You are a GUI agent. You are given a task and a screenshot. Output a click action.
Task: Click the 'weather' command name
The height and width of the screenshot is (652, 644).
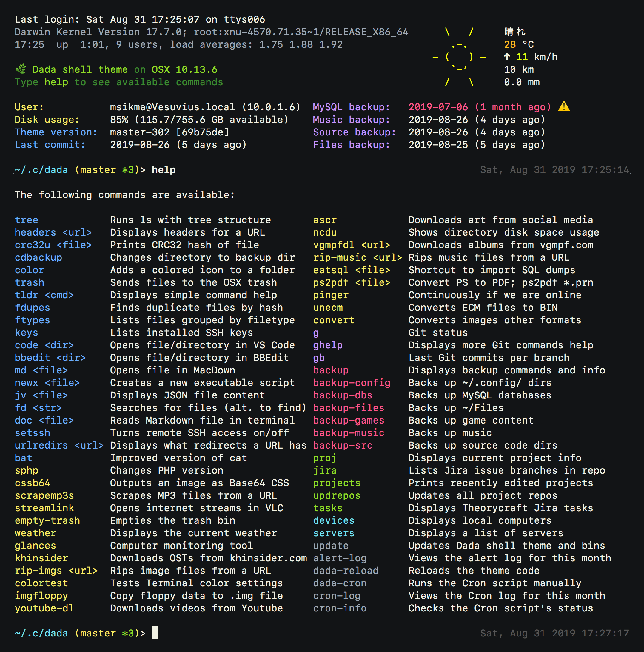(35, 533)
